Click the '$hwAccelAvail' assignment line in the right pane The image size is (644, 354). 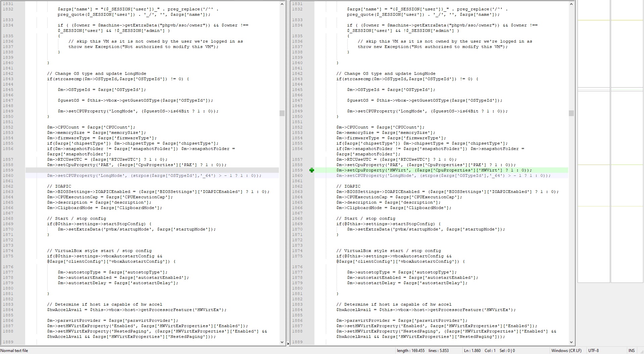(x=426, y=310)
